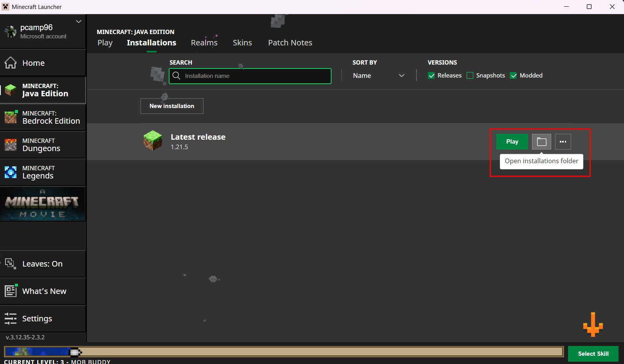Click the New installation button
The image size is (624, 364).
172,106
